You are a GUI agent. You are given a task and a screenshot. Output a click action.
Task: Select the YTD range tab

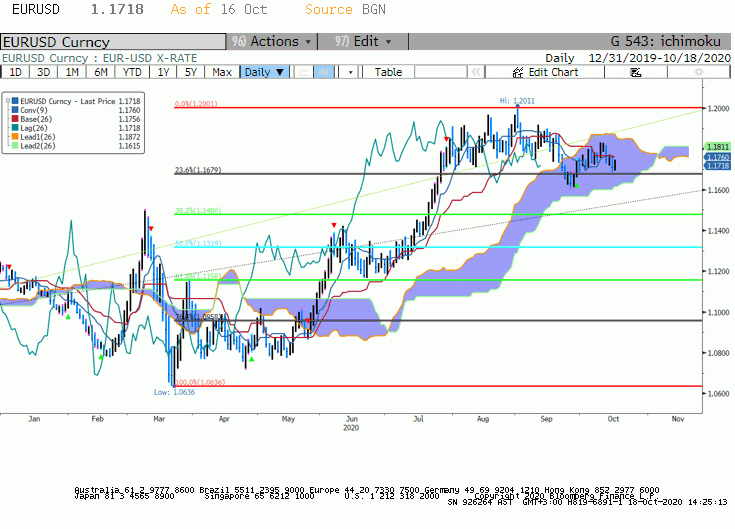(132, 72)
